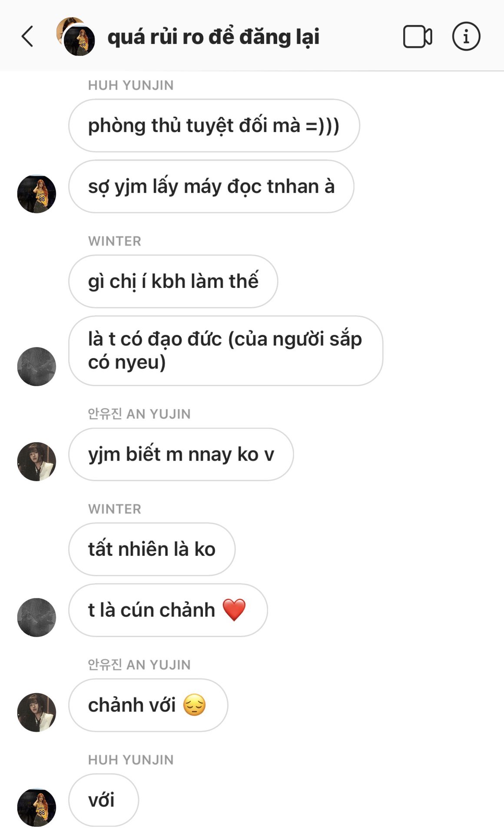Image resolution: width=504 pixels, height=835 pixels.
Task: Tap An Yujin's avatar beside 'yjm biết m nnay'
Action: pyautogui.click(x=36, y=461)
